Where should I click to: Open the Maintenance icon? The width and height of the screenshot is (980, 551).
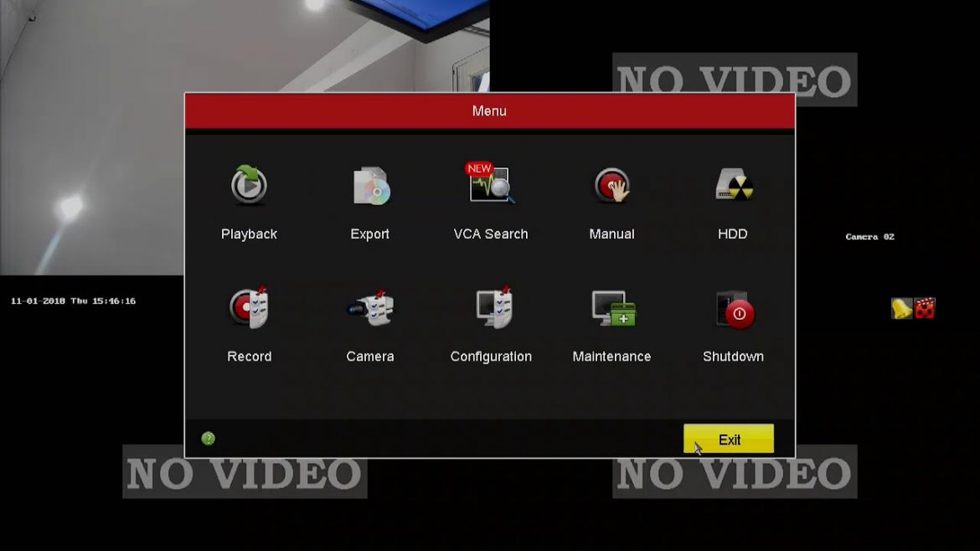click(612, 308)
